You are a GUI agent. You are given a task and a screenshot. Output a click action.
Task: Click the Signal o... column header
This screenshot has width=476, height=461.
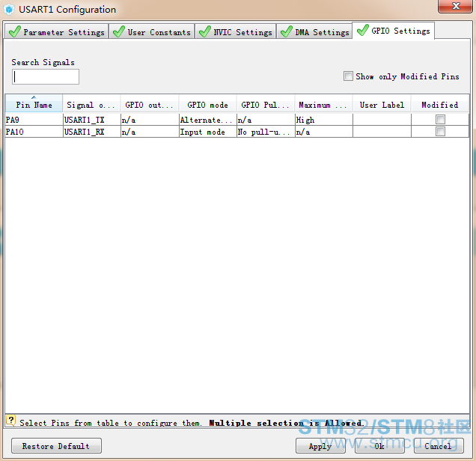[91, 104]
